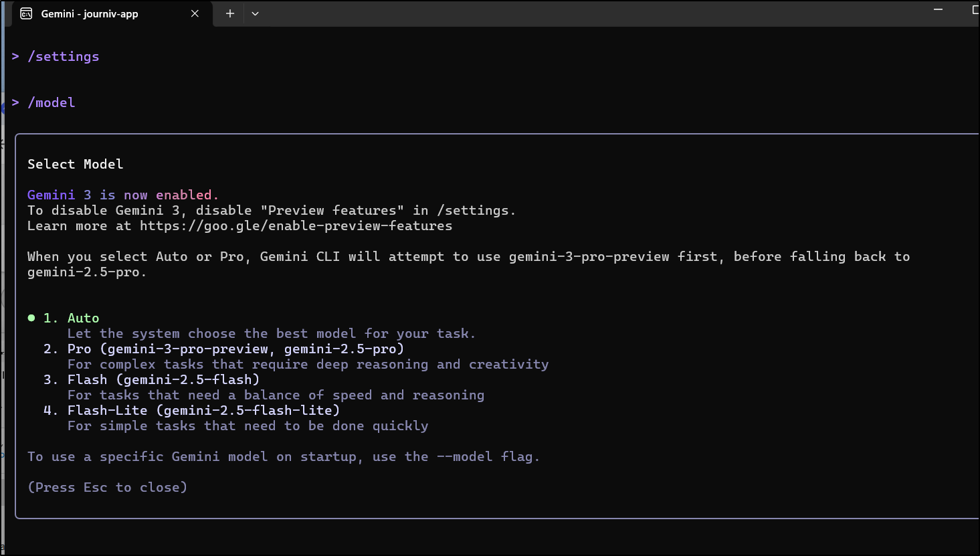Image resolution: width=980 pixels, height=556 pixels.
Task: Minimize the terminal window
Action: (938, 10)
